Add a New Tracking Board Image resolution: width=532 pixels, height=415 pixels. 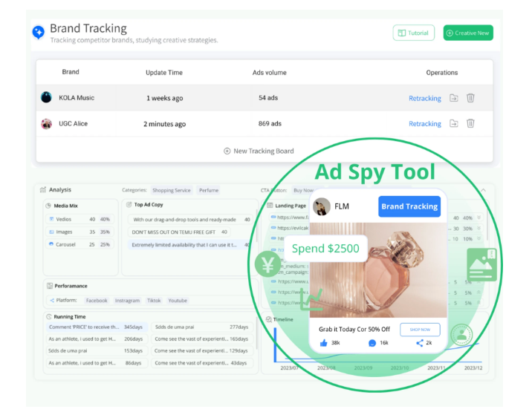tap(259, 151)
